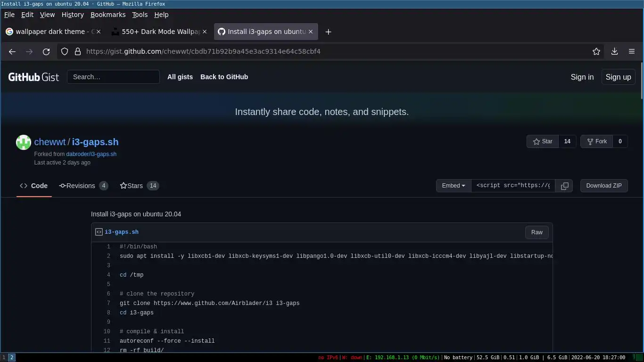This screenshot has height=362, width=644.
Task: Switch to i3 workspace 1
Action: tap(4, 358)
